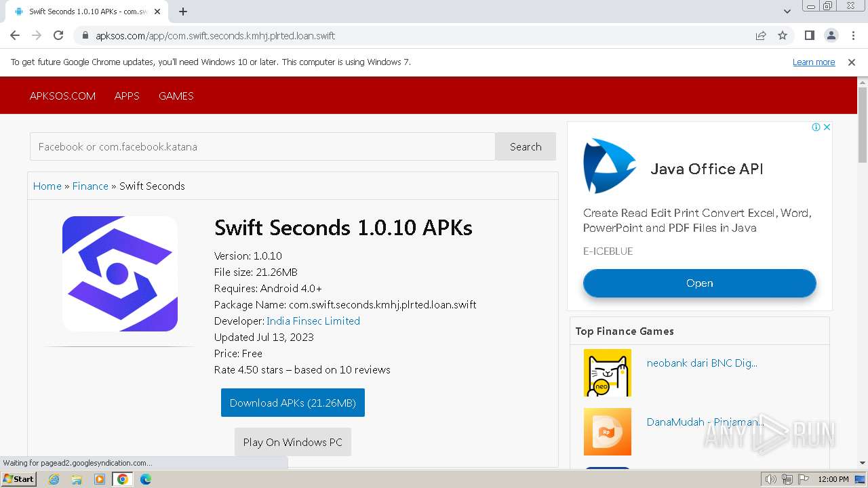Reload the current page

(58, 35)
